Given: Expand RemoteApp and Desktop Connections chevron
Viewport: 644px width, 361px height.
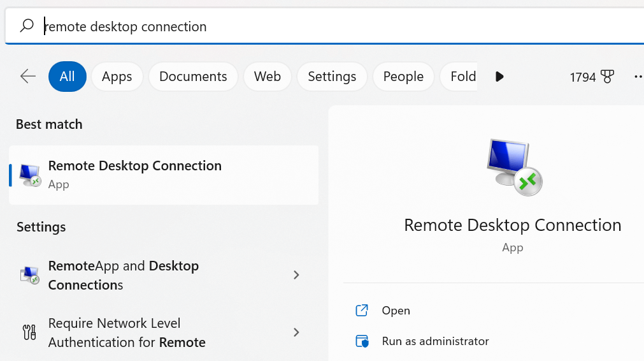Looking at the screenshot, I should [296, 275].
